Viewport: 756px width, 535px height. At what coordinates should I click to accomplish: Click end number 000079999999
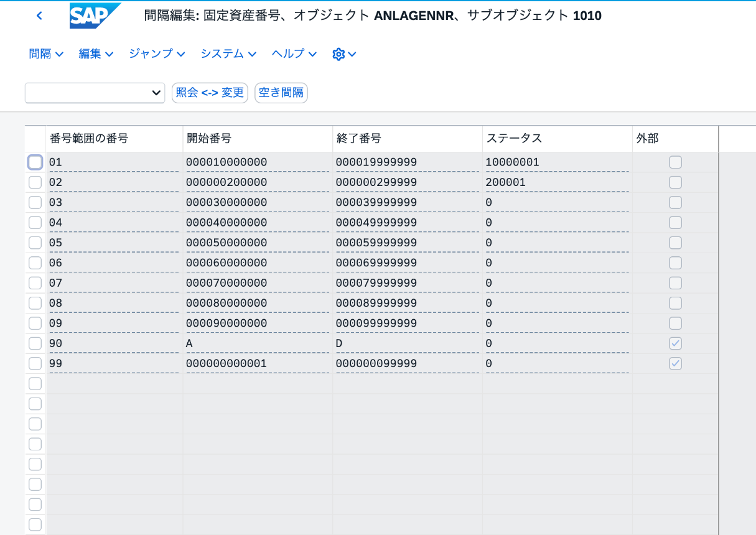(x=408, y=283)
